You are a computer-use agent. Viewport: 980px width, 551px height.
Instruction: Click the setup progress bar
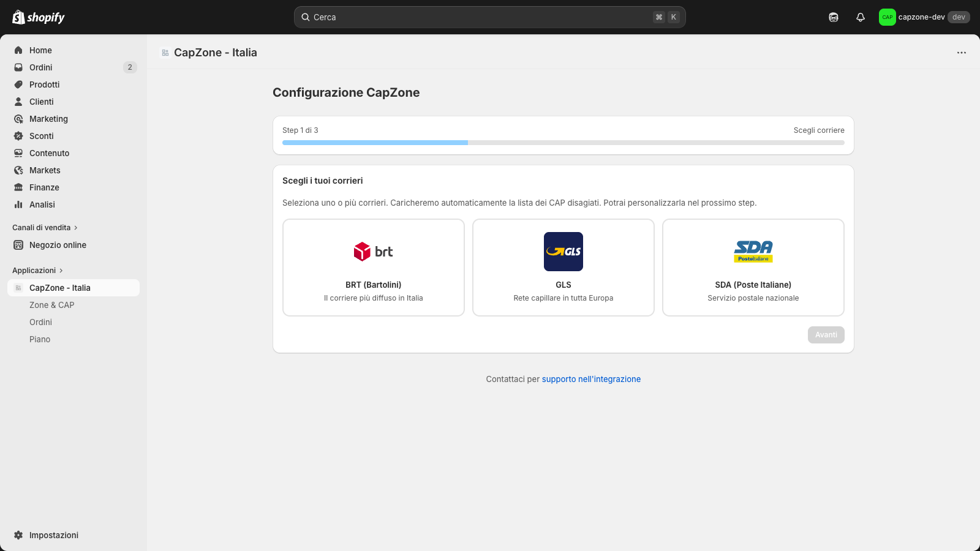pos(563,143)
